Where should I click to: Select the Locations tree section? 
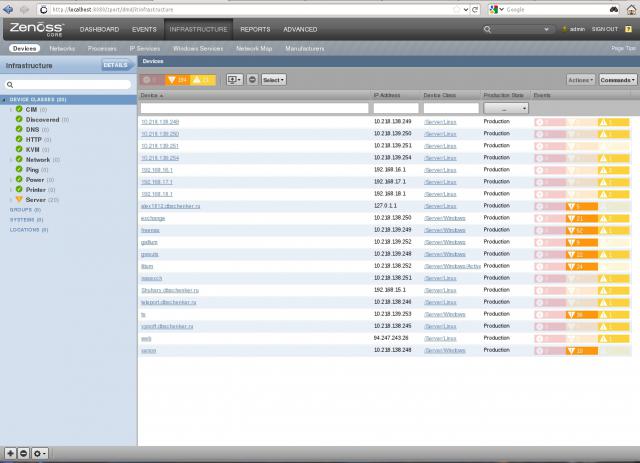coord(29,230)
